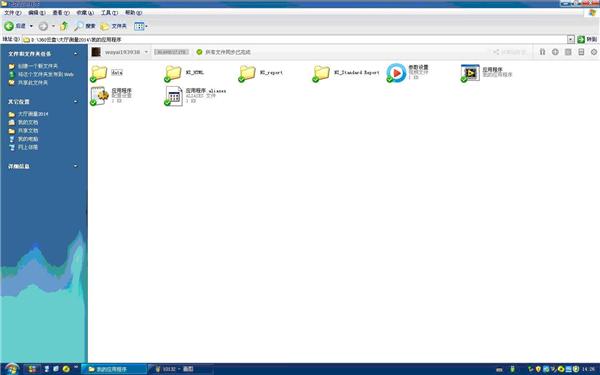
Task: Click the Up one level folder icon
Action: [x=64, y=26]
